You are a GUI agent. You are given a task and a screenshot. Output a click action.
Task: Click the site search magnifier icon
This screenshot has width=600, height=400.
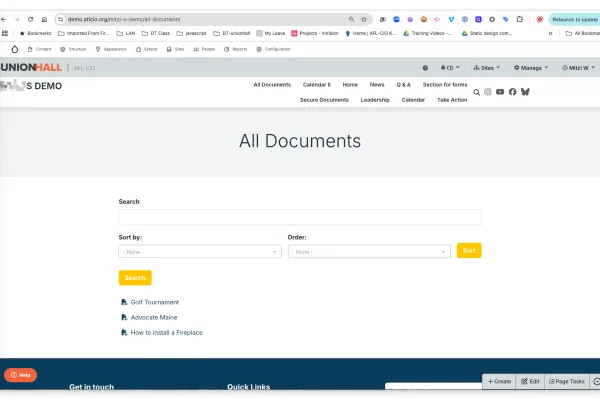coord(476,92)
